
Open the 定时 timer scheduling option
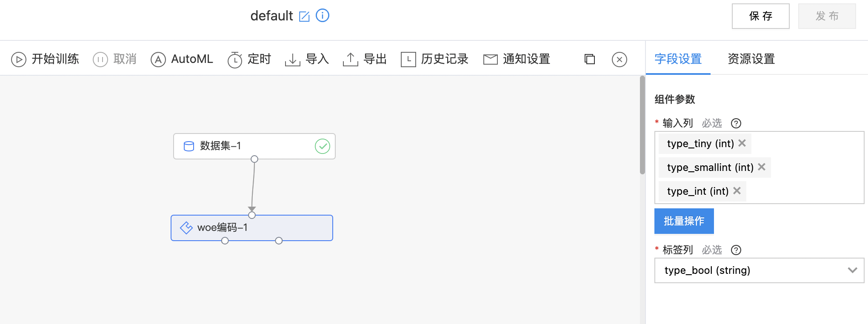coord(249,59)
